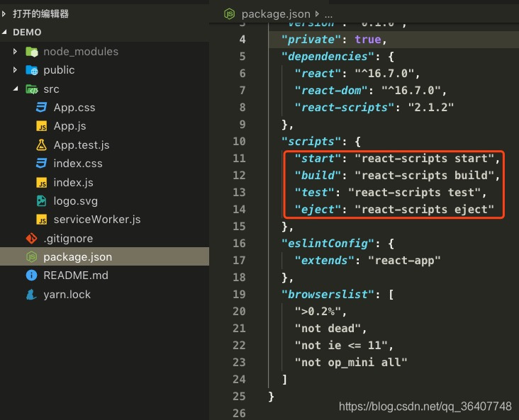Viewport: 519px width, 420px height.
Task: Click the "test" script key
Action: 314,193
